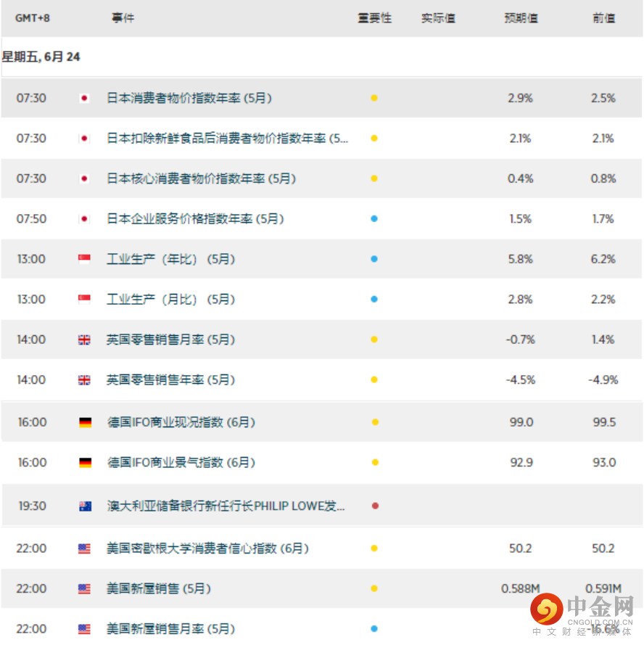Click German flag beside 德国IFO商业景气指数
The image size is (644, 645).
point(85,463)
